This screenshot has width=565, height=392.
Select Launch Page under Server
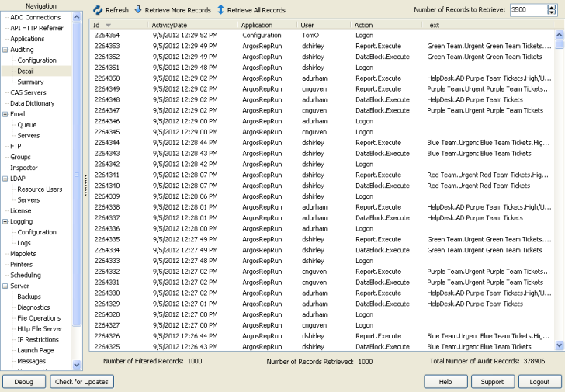[36, 351]
